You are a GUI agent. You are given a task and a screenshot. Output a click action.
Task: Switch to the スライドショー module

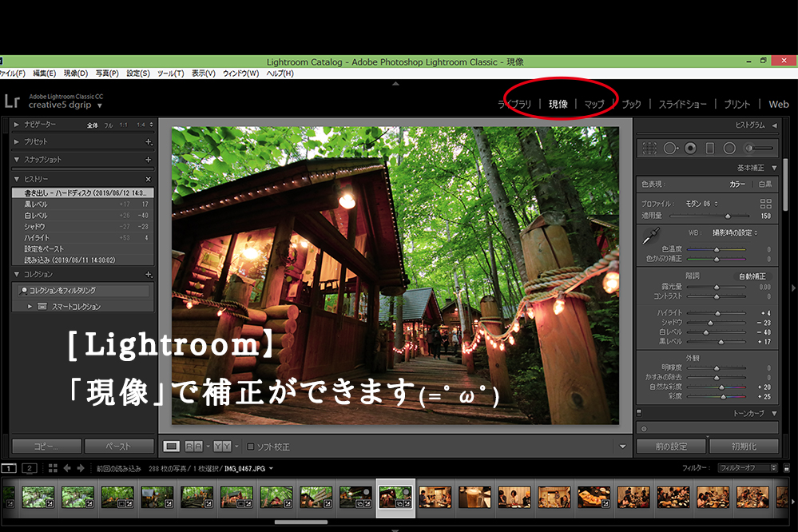(x=682, y=105)
